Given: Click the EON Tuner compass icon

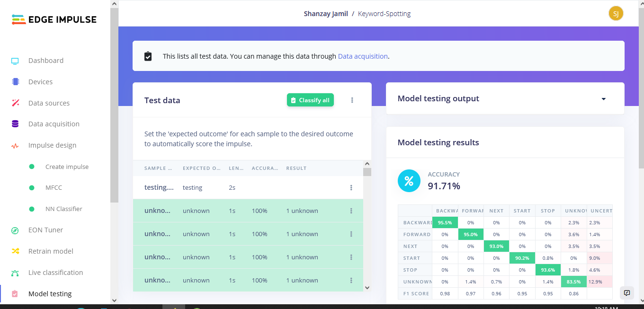Looking at the screenshot, I should 15,230.
